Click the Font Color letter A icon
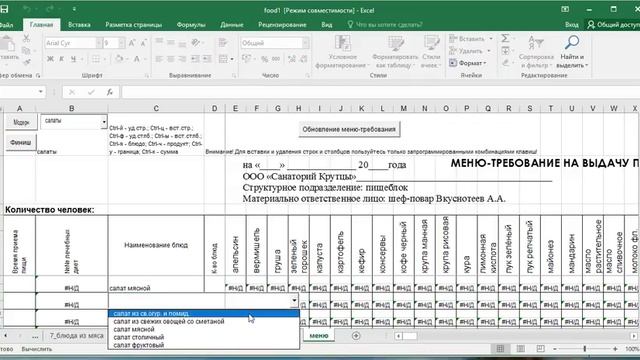This screenshot has width=640, height=360. tap(137, 59)
